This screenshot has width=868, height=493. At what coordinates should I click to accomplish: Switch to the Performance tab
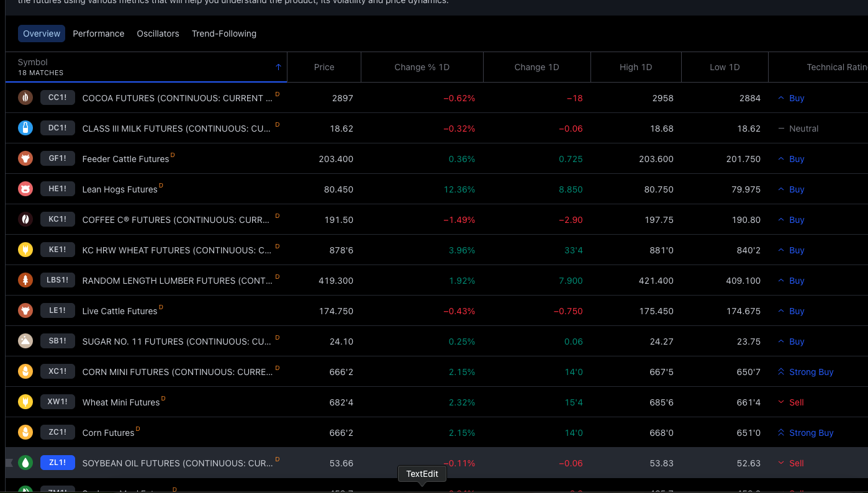click(x=98, y=34)
